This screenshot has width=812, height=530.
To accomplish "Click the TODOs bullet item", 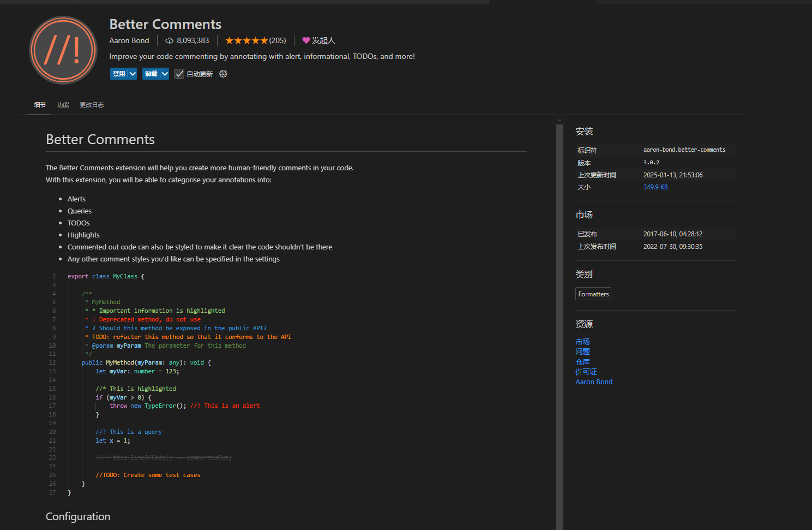I will [79, 223].
